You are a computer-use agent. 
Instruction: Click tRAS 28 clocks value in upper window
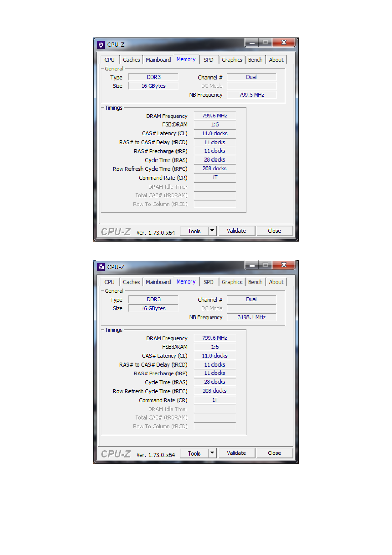click(x=215, y=160)
